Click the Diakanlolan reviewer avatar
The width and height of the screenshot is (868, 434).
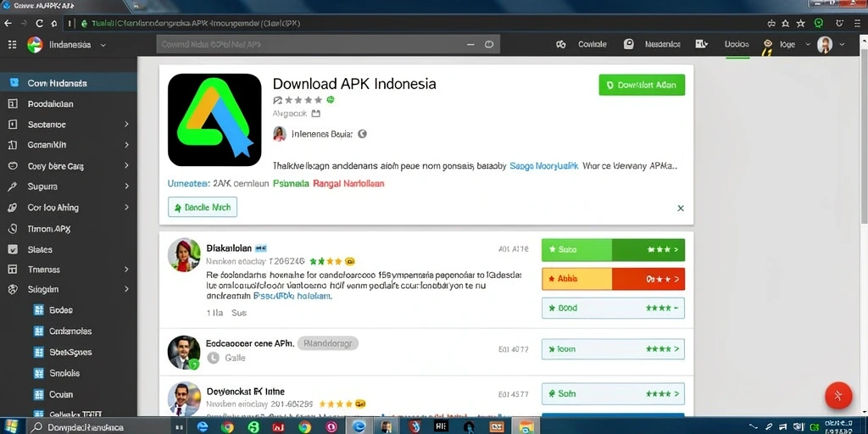point(184,255)
